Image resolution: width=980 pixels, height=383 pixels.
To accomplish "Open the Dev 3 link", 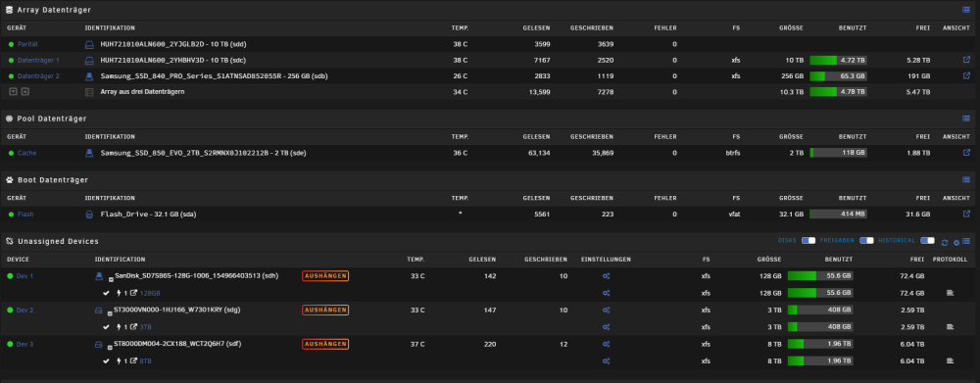I will pos(25,344).
